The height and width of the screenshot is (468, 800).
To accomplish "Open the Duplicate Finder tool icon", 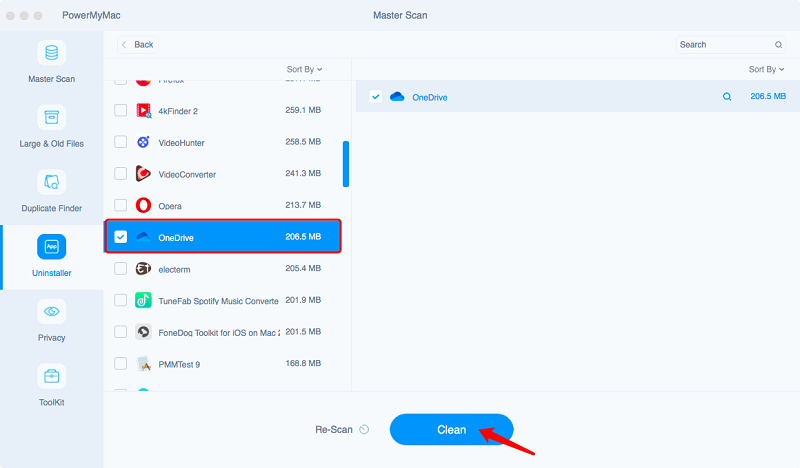I will [51, 182].
